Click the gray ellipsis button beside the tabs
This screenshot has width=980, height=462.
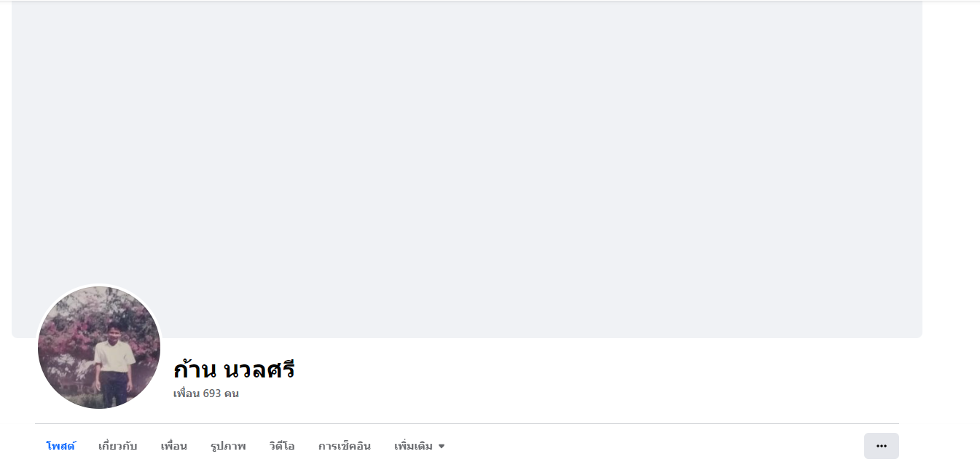881,446
